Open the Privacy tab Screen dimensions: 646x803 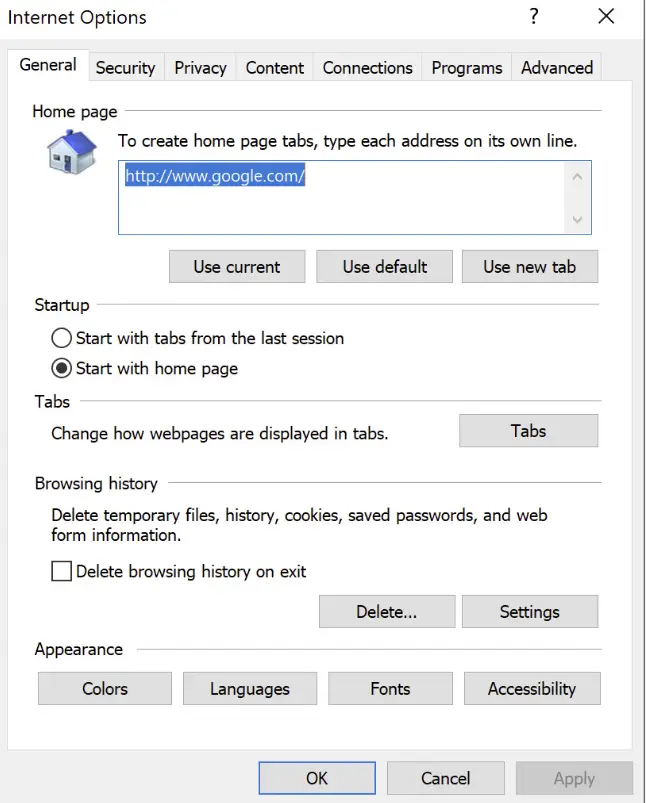(x=200, y=68)
